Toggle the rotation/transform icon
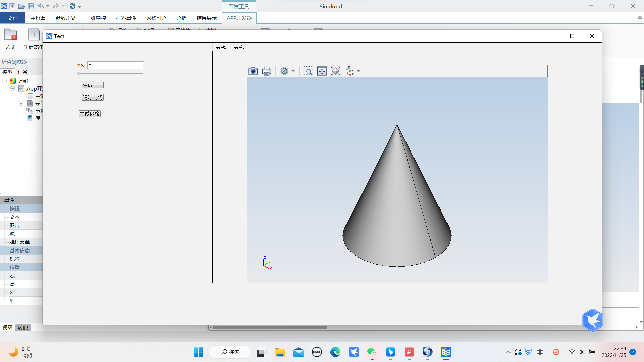This screenshot has height=362, width=644. [x=335, y=71]
